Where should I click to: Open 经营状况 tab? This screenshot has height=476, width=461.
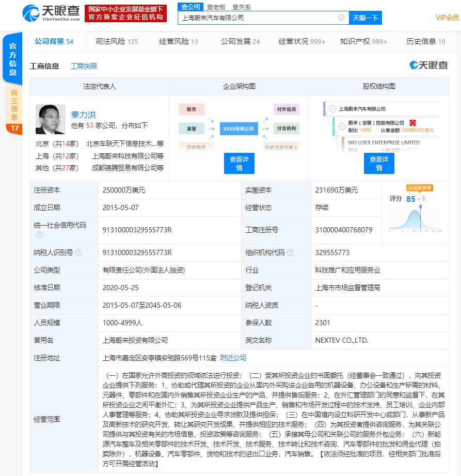tap(302, 41)
